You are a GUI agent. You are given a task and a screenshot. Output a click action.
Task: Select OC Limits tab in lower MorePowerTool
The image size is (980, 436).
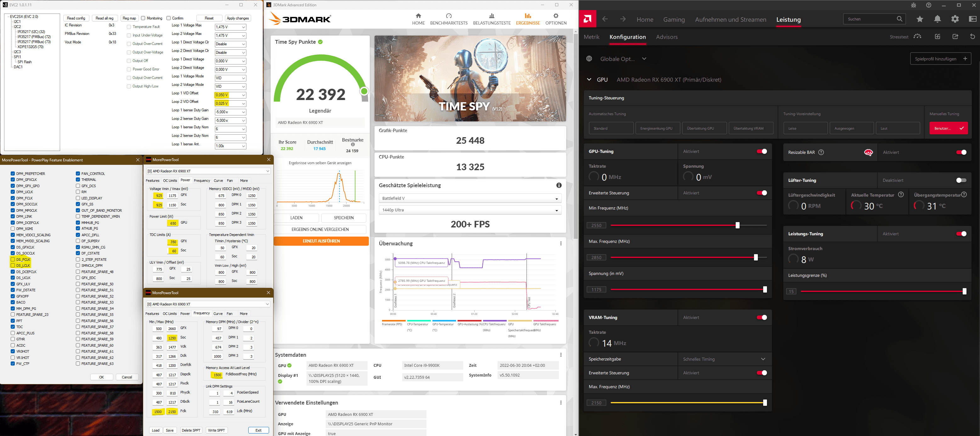(170, 314)
